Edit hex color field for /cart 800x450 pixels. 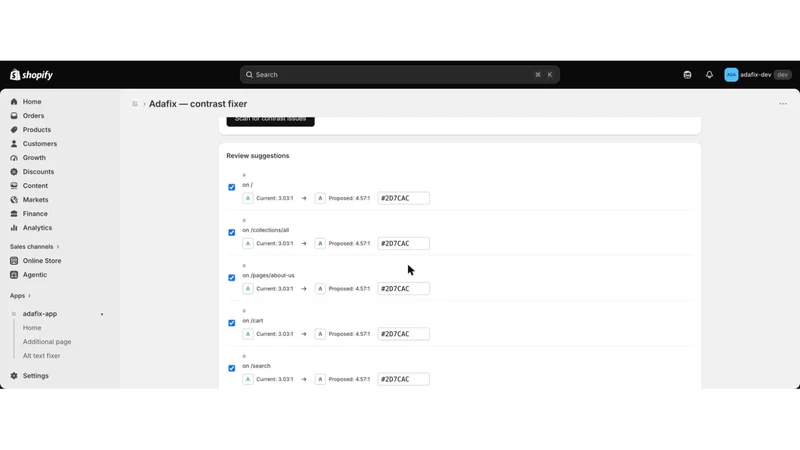click(x=404, y=334)
